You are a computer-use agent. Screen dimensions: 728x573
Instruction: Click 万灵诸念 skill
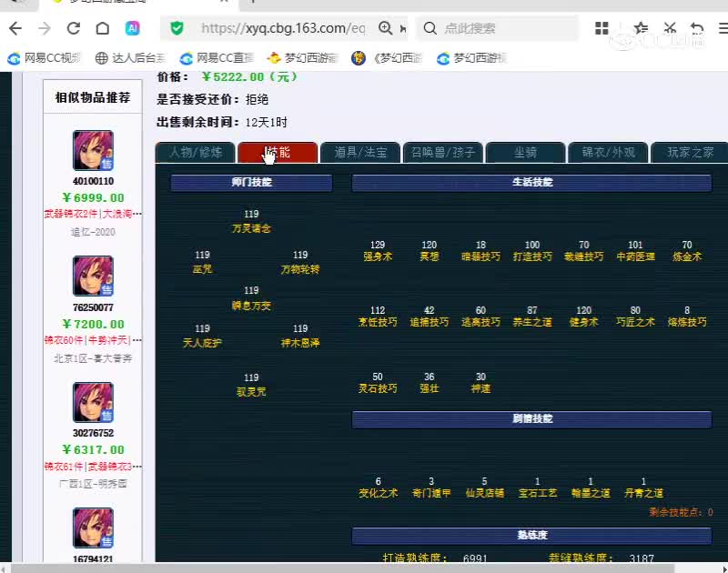point(251,228)
